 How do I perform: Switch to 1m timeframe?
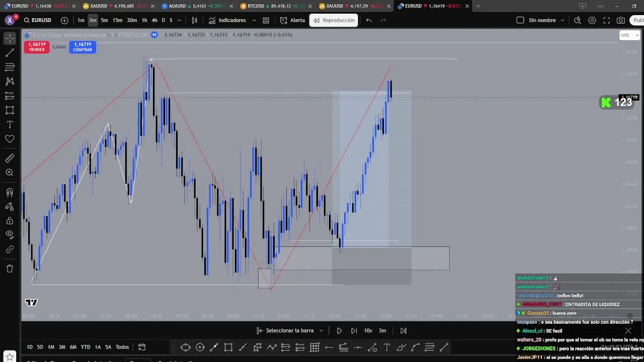coord(81,20)
